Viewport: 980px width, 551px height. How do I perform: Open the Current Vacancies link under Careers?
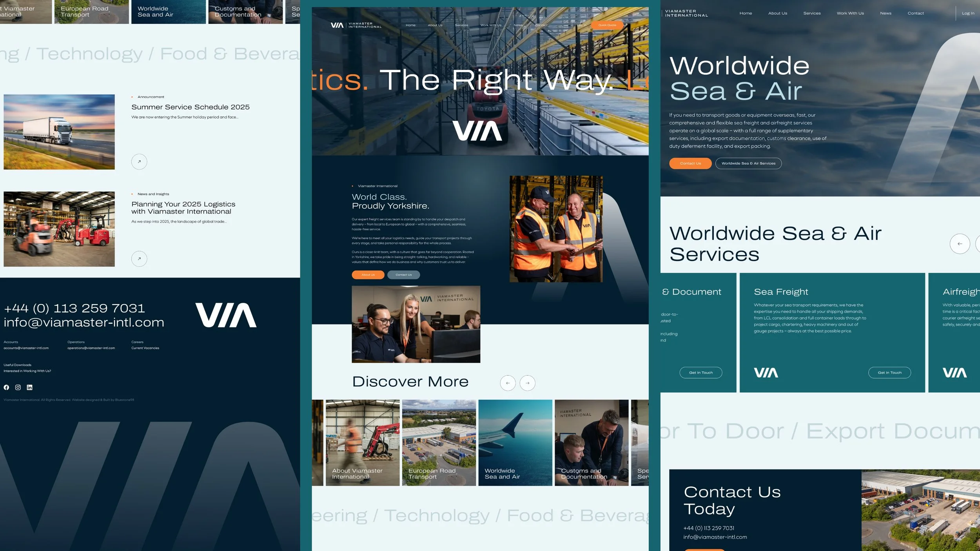click(145, 348)
